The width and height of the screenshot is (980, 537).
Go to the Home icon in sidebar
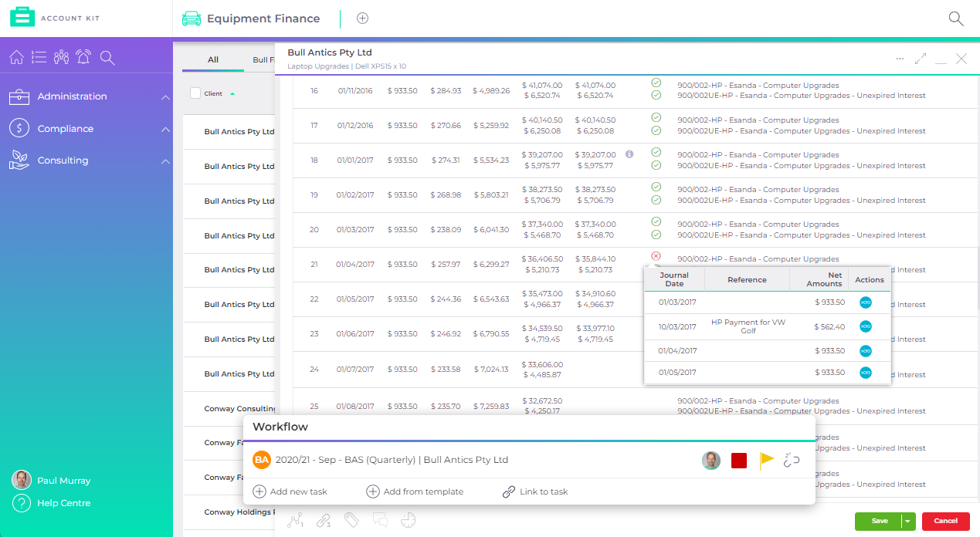16,57
